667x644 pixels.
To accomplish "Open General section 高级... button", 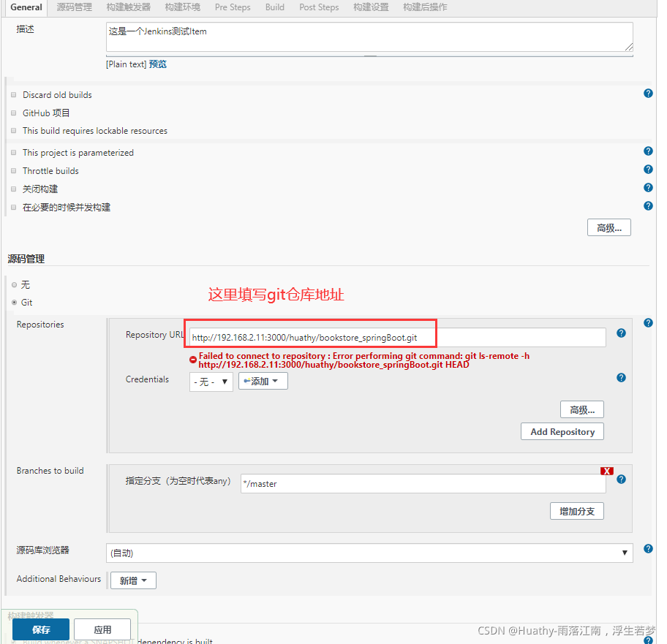I will [608, 227].
